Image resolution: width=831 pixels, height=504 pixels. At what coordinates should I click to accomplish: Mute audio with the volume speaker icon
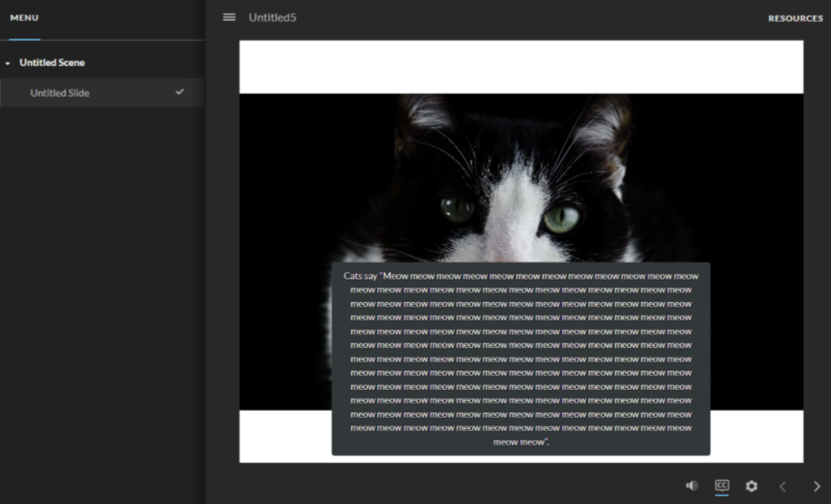coord(692,486)
